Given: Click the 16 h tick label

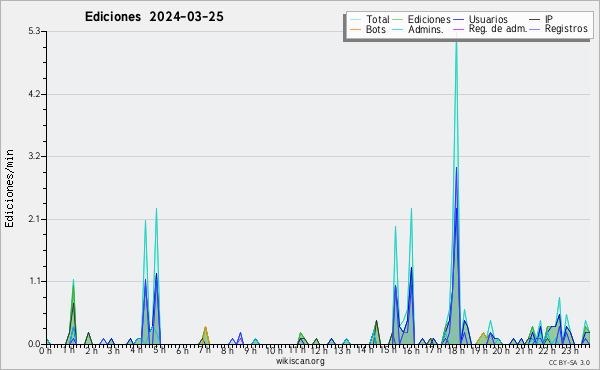Looking at the screenshot, I should click(x=411, y=350).
